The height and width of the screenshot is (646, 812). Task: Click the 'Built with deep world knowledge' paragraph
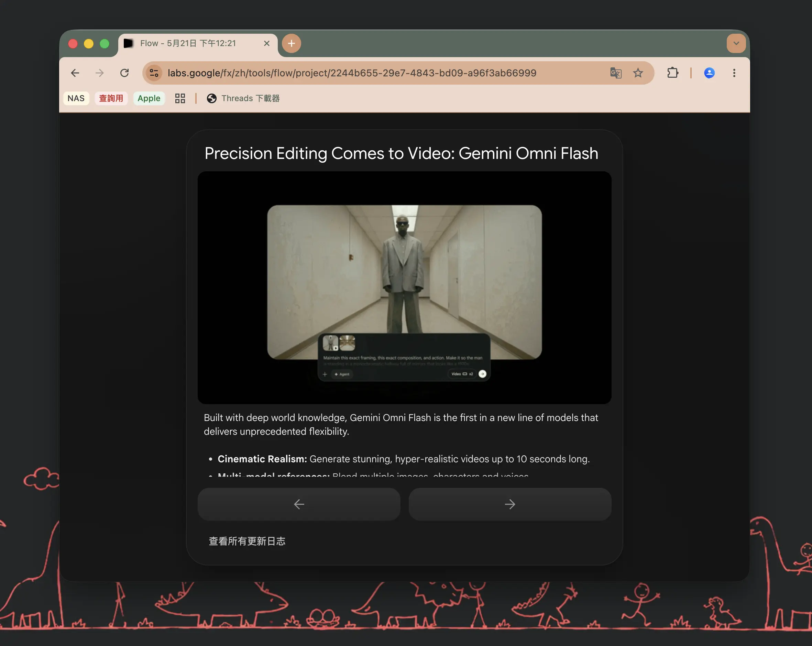(x=401, y=424)
